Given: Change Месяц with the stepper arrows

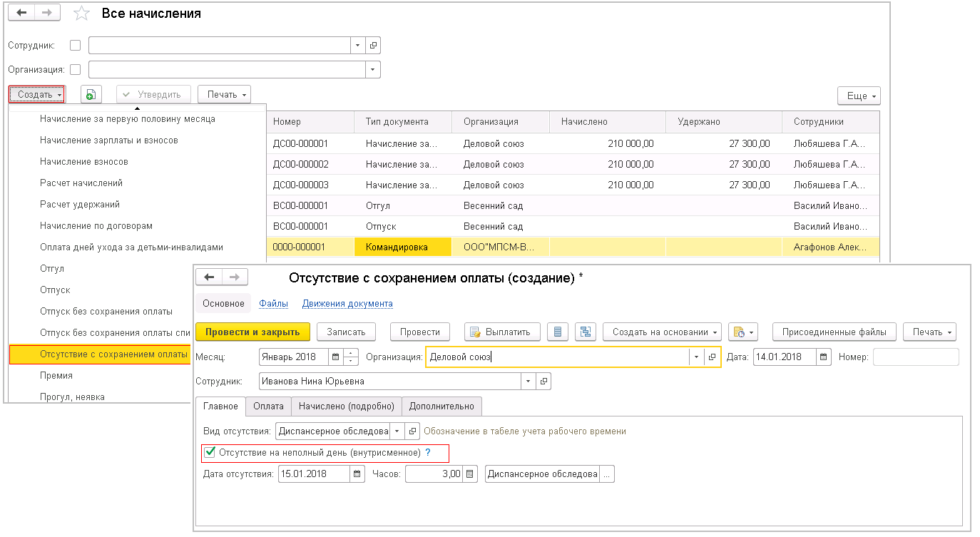Looking at the screenshot, I should point(350,357).
